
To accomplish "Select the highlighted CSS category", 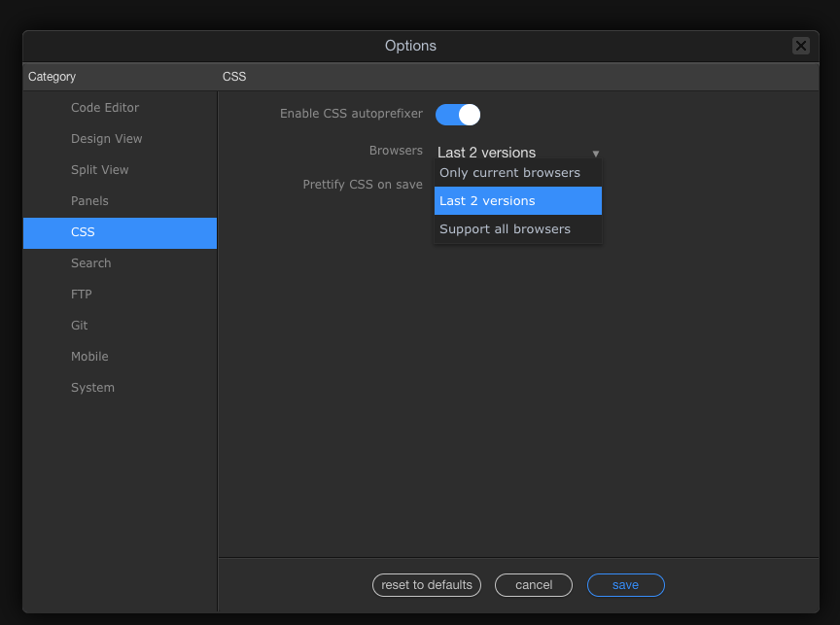I will (84, 232).
